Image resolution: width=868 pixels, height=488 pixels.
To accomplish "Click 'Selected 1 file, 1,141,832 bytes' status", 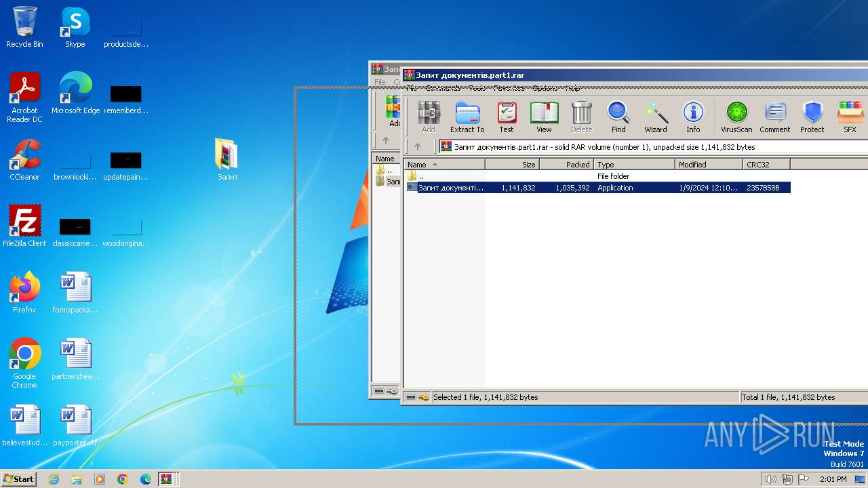I will (486, 397).
